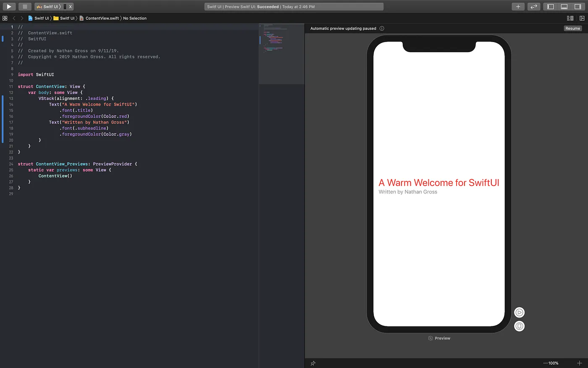Click the Preview label under the device
The image size is (588, 368).
pyautogui.click(x=442, y=338)
